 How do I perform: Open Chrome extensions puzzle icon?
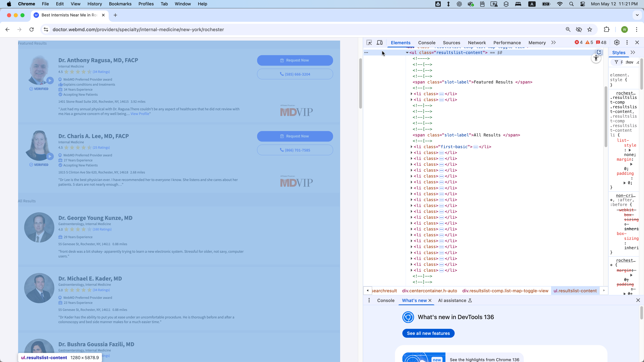[606, 29]
